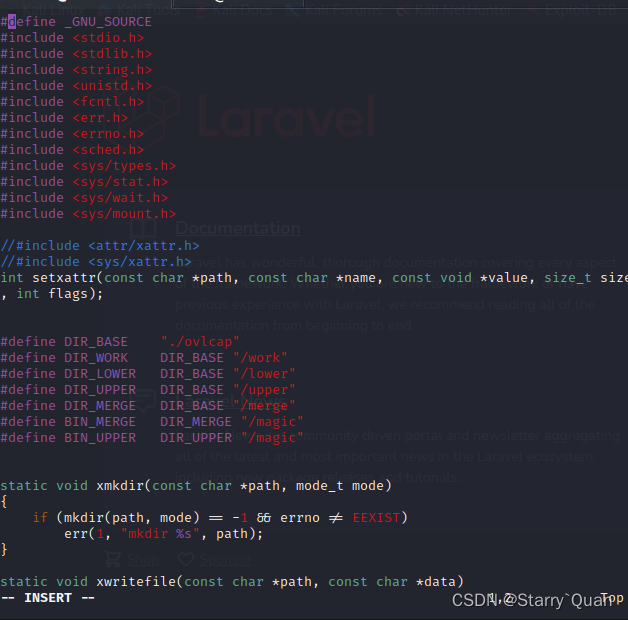Viewport: 628px width, 620px height.
Task: Click the 'static void xwritefile(' function header
Action: pos(232,582)
